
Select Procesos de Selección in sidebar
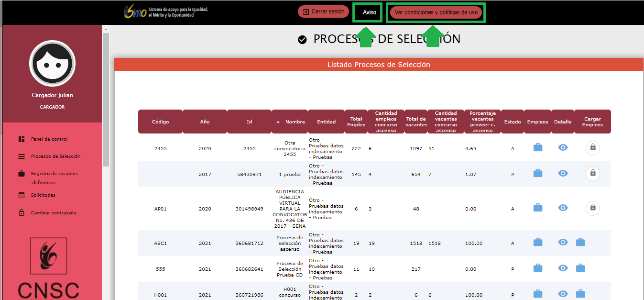click(x=55, y=156)
